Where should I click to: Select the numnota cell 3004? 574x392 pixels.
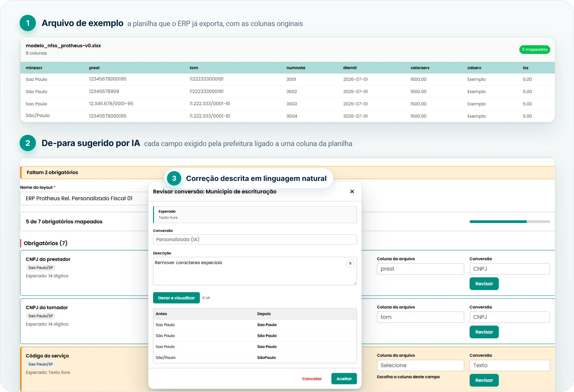292,116
